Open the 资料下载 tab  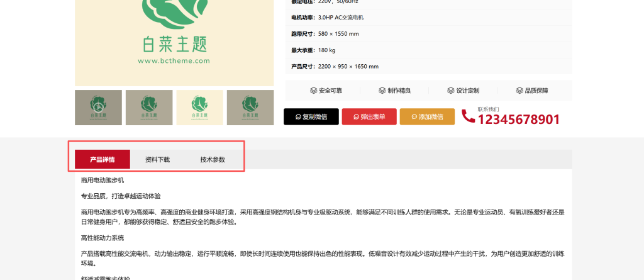coord(157,160)
